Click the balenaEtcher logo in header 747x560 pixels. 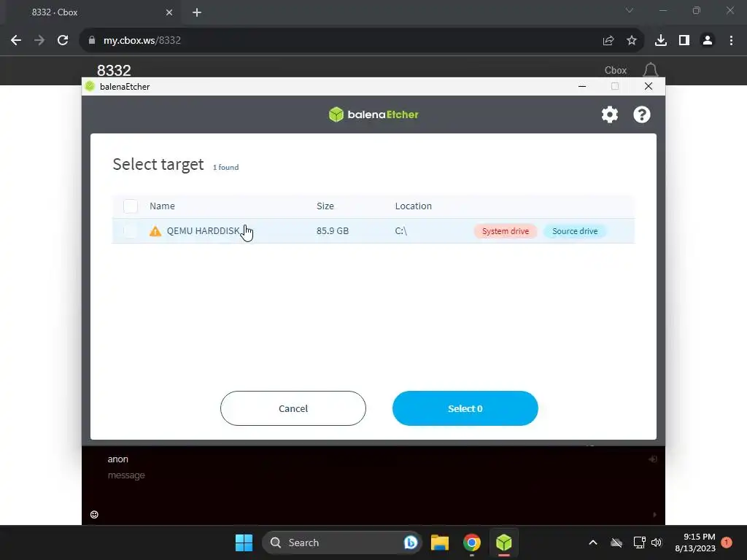[x=373, y=114]
